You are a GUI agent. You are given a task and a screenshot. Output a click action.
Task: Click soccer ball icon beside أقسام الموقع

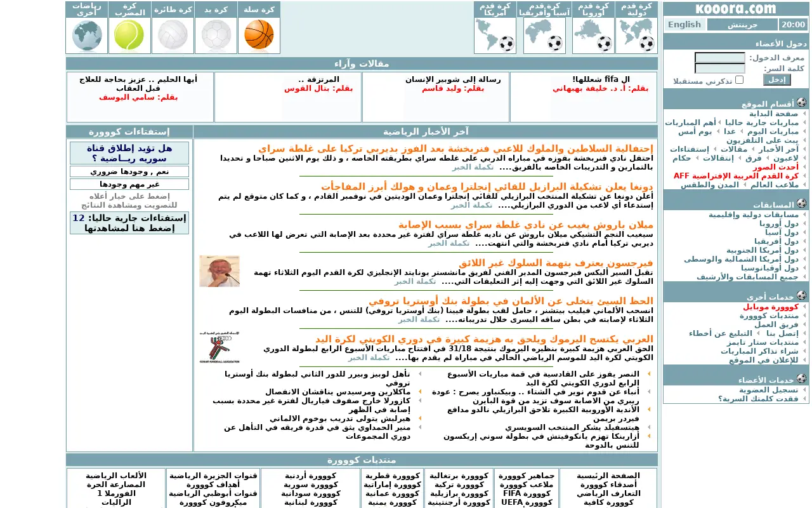coord(802,102)
